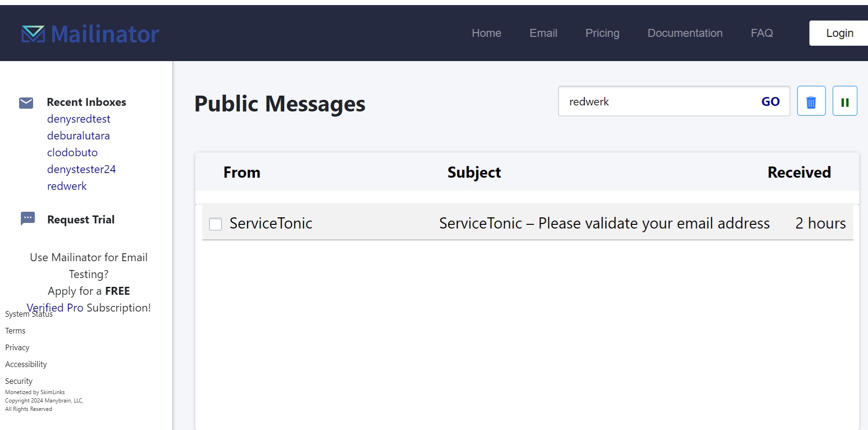The height and width of the screenshot is (430, 868).
Task: Click the Mailinator wordmark text
Action: coord(105,34)
